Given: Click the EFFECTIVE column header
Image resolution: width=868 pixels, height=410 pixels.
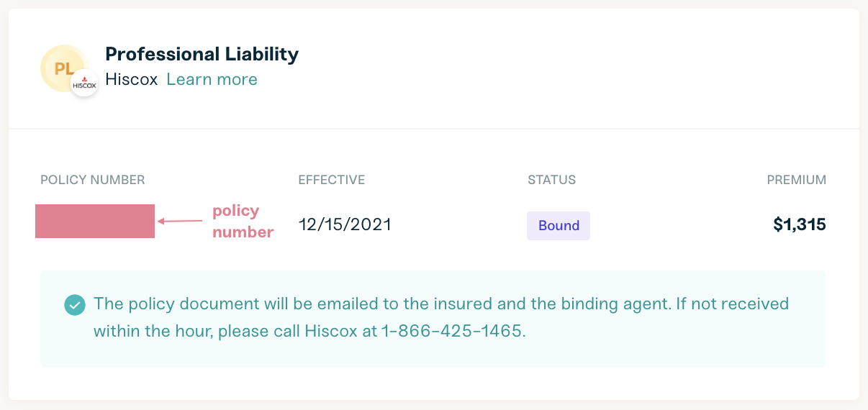Looking at the screenshot, I should [x=332, y=180].
